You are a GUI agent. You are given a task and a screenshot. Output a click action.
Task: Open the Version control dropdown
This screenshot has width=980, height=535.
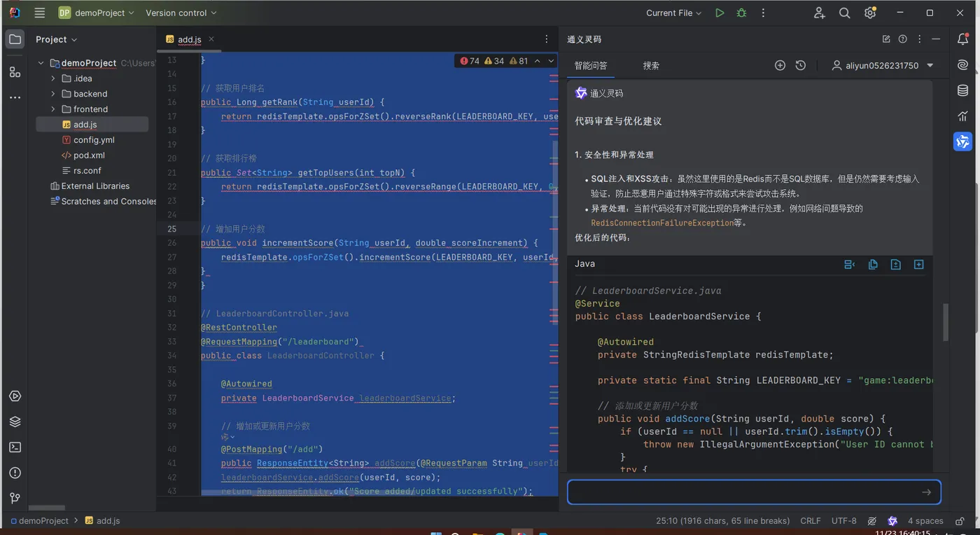coord(181,13)
